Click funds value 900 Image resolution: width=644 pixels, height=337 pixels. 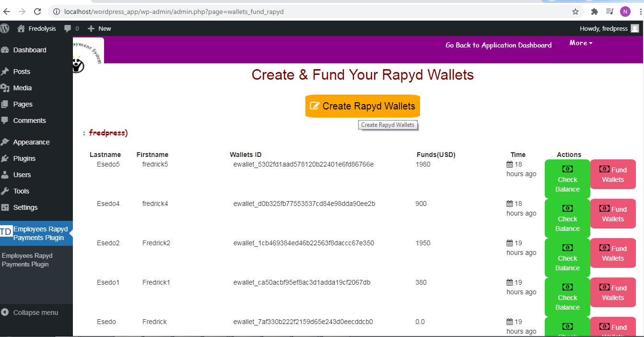tap(421, 204)
